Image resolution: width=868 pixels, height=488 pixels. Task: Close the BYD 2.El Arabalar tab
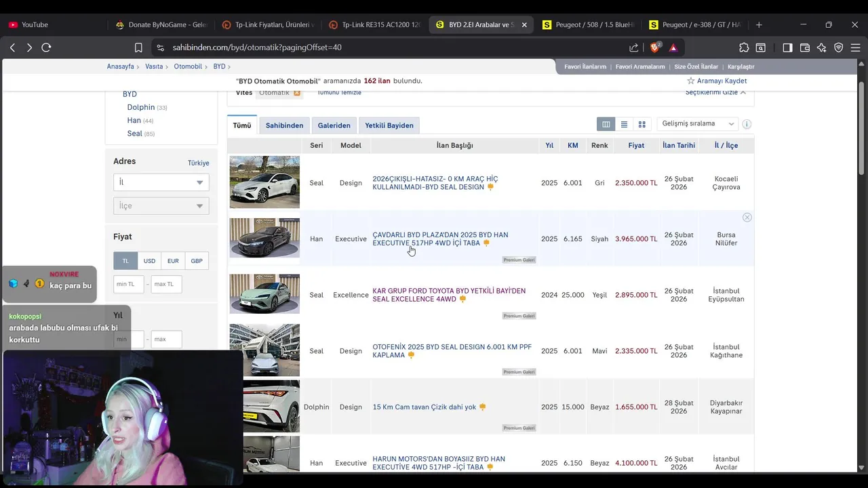pos(524,24)
